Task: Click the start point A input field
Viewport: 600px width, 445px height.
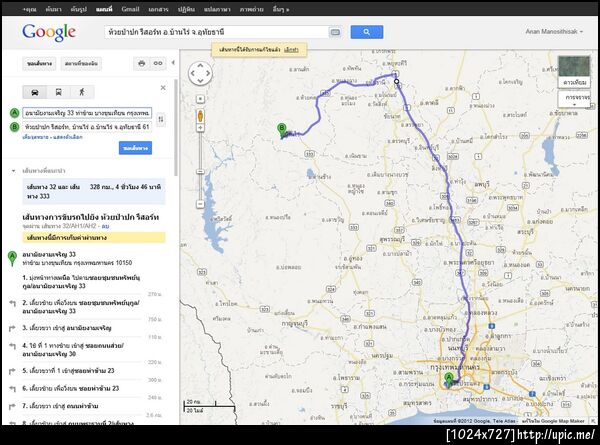Action: pyautogui.click(x=87, y=113)
